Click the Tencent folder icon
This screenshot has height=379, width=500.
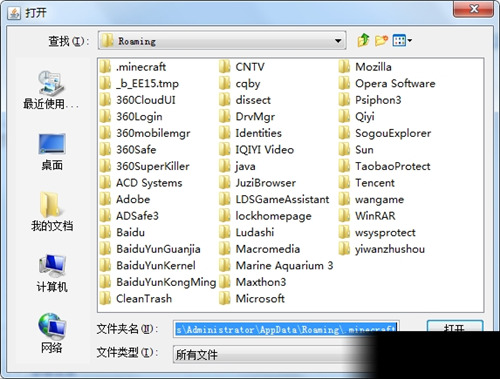coord(344,183)
